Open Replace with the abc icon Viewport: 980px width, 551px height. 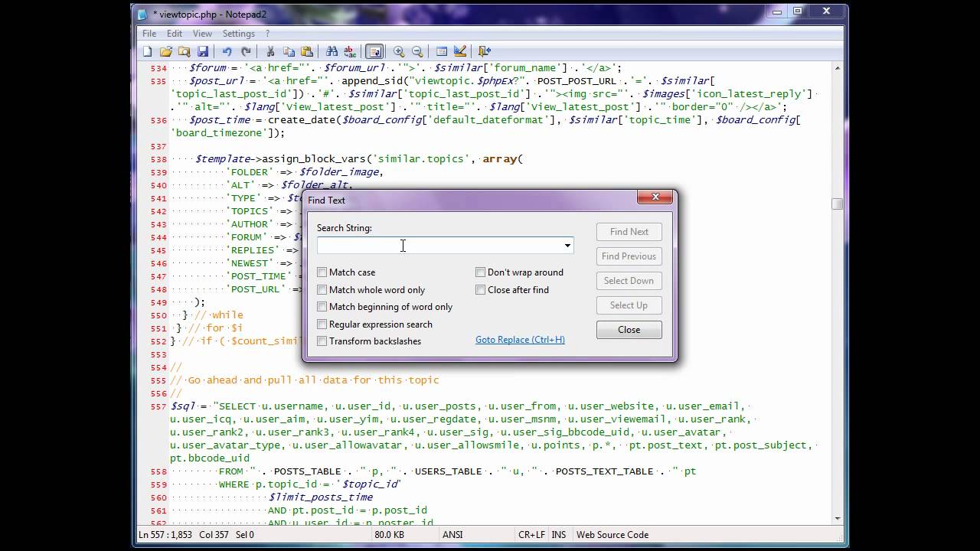(x=350, y=51)
